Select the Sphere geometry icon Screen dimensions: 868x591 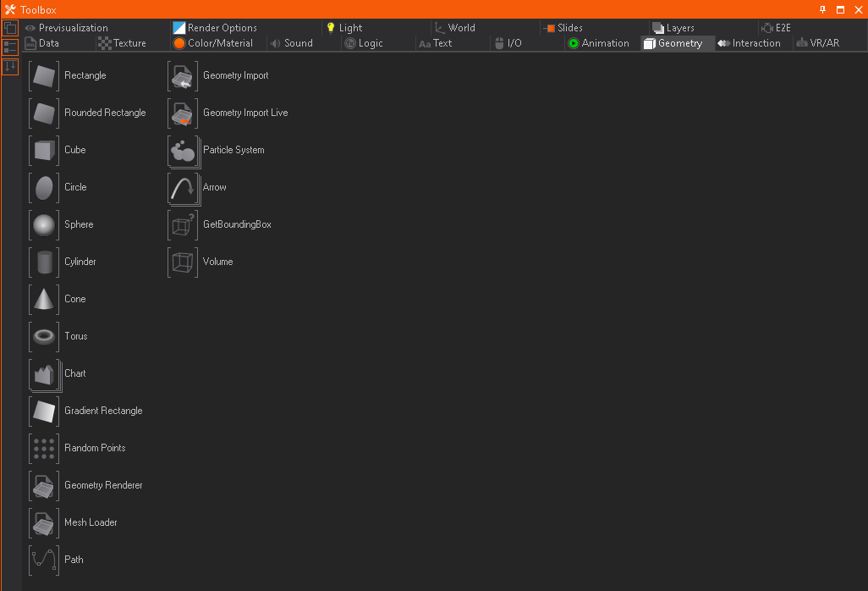[44, 224]
